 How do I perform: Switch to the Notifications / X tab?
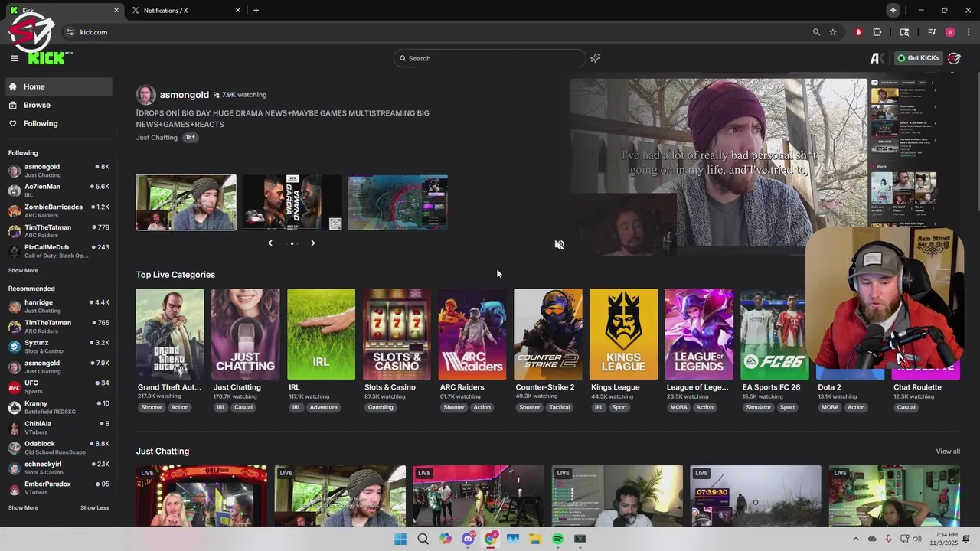[x=185, y=10]
